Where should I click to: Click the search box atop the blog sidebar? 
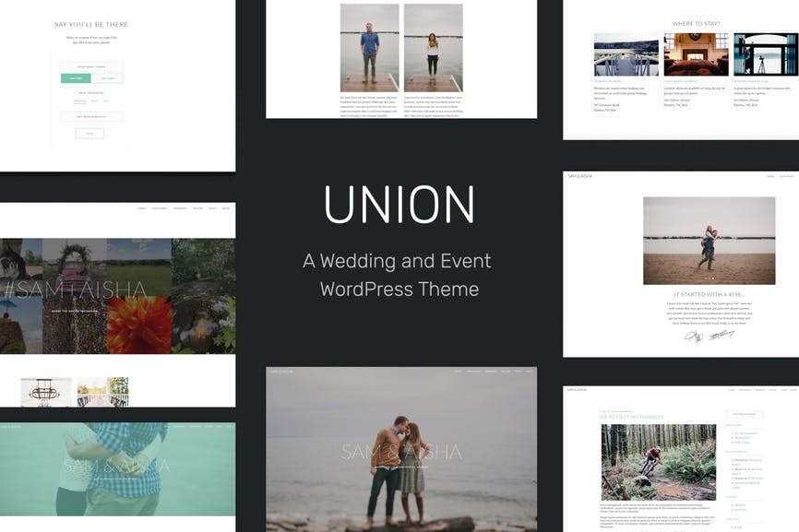coord(745,413)
